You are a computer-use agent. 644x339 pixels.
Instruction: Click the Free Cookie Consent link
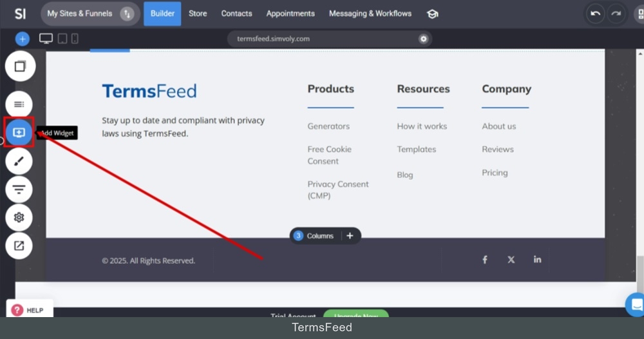coord(329,155)
